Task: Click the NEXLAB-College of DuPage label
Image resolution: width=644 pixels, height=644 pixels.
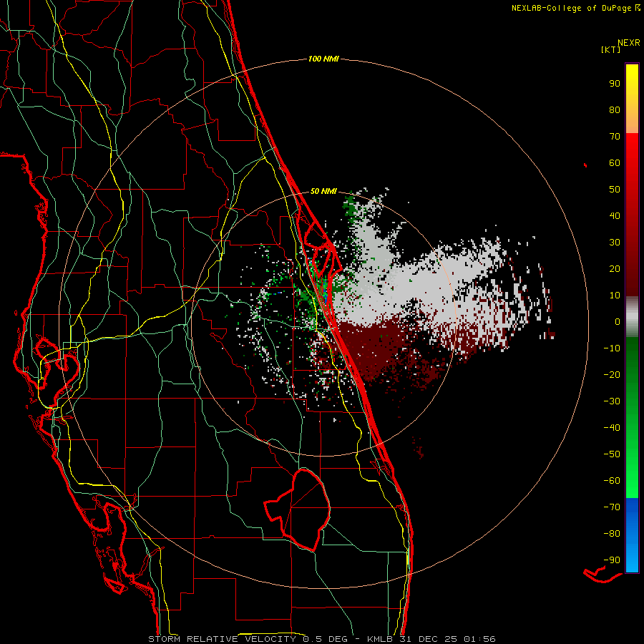Action: tap(575, 8)
